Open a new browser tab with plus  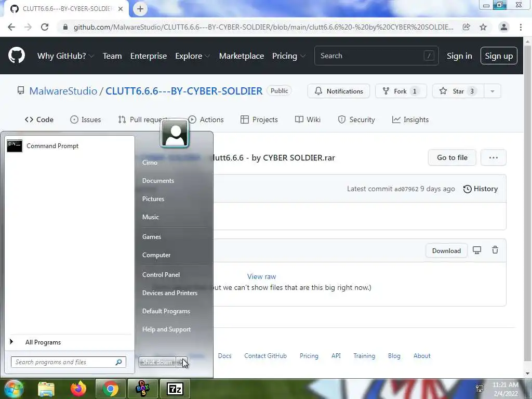point(140,9)
